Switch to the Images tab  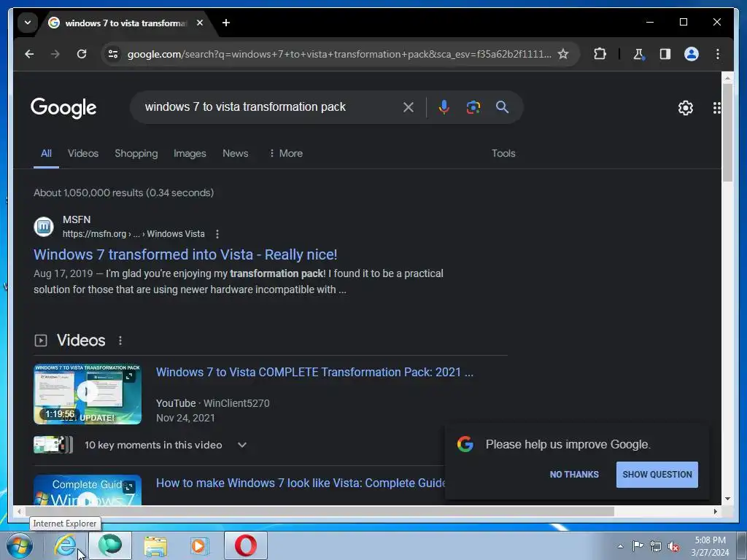click(190, 153)
